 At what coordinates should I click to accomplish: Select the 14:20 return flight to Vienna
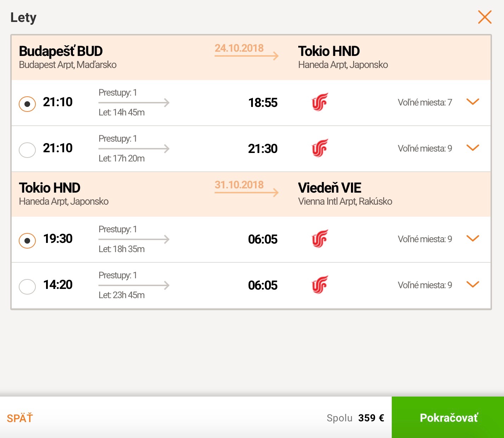(x=27, y=287)
